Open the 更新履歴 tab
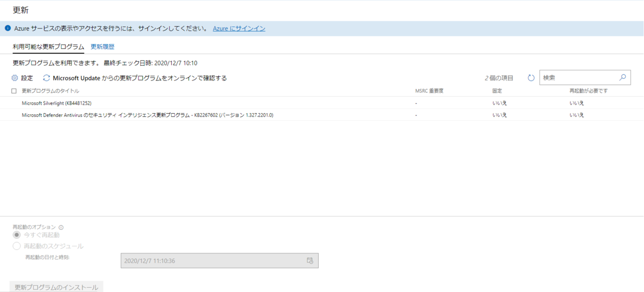 tap(103, 47)
